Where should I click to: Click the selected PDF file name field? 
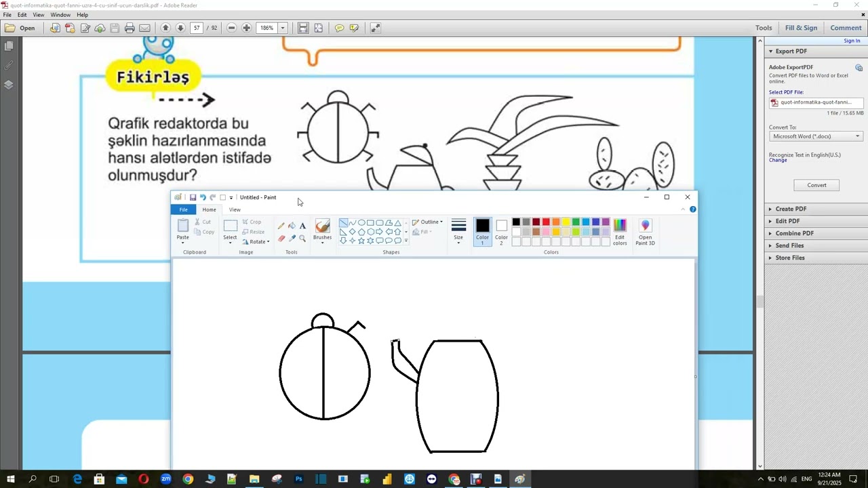click(x=816, y=103)
